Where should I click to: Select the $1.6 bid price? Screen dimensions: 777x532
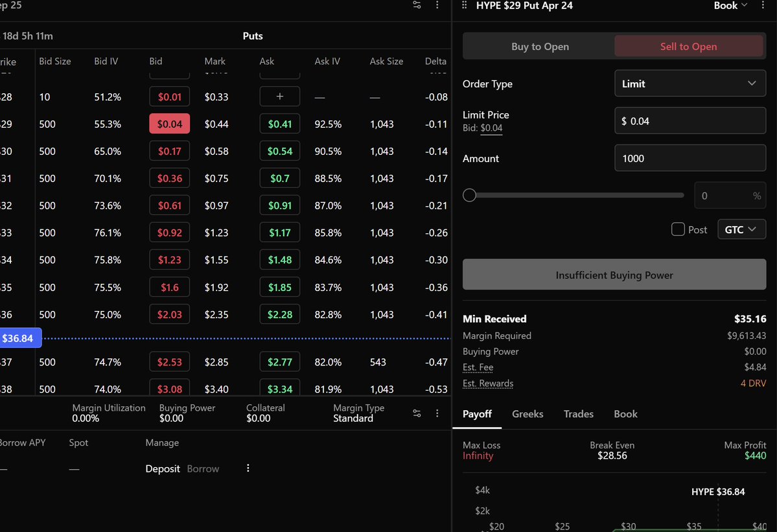[170, 287]
